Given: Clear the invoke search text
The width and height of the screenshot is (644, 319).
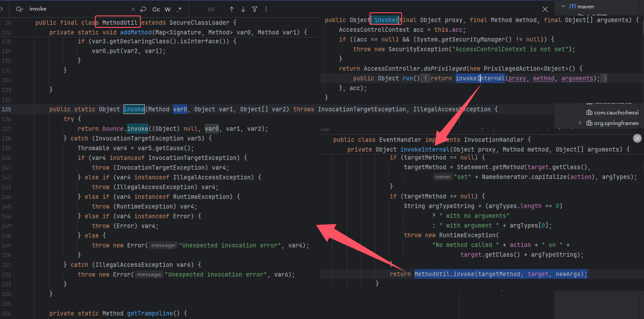Looking at the screenshot, I should pos(133,9).
